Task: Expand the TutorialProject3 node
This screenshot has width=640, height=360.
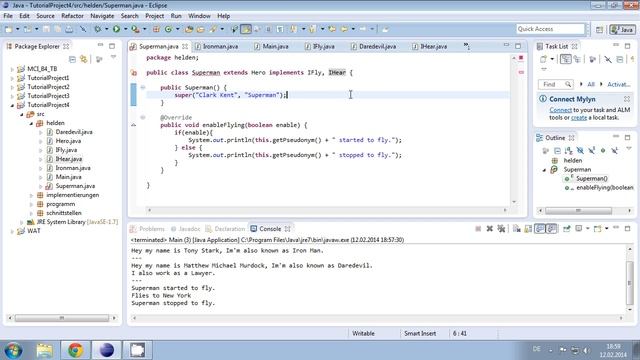Action: coord(12,96)
